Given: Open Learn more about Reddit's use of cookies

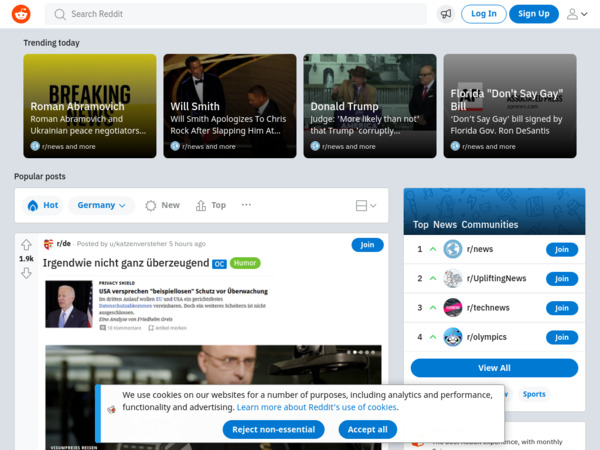Looking at the screenshot, I should pyautogui.click(x=316, y=407).
